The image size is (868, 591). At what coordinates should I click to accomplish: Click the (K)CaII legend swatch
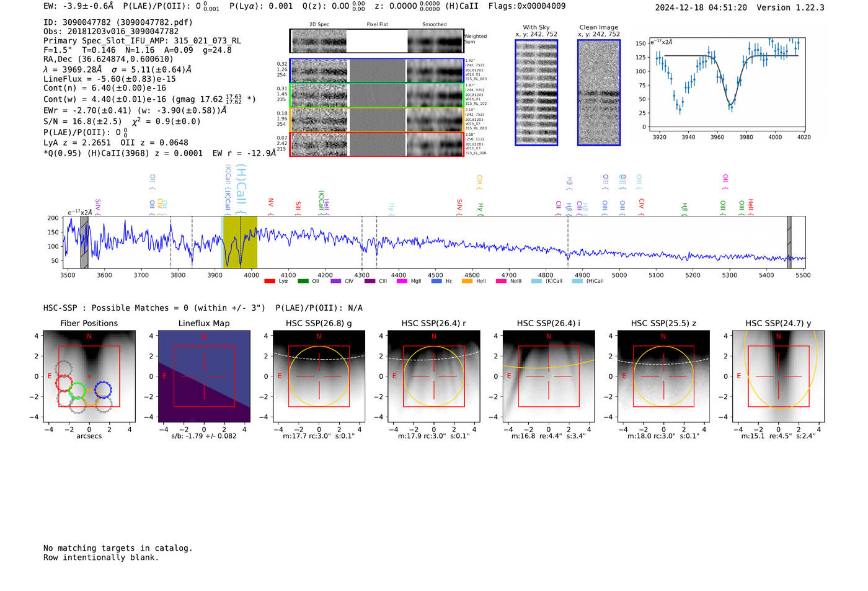pyautogui.click(x=536, y=281)
